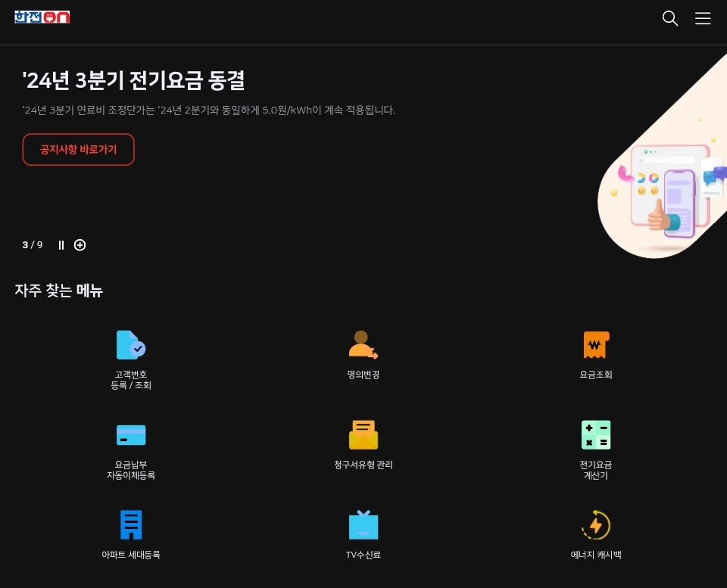This screenshot has height=588, width=727.
Task: Click the 요금납부 자동이체등록 card icon
Action: pyautogui.click(x=131, y=435)
